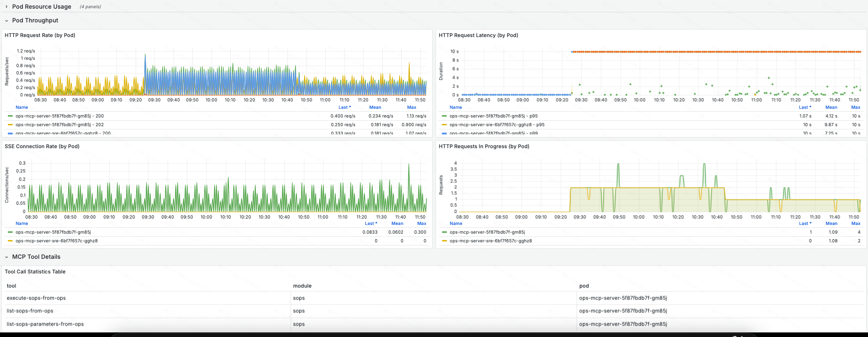Viewport: 868px width, 337px height.
Task: Collapse the MCP Tool Details row chevron
Action: (x=6, y=257)
